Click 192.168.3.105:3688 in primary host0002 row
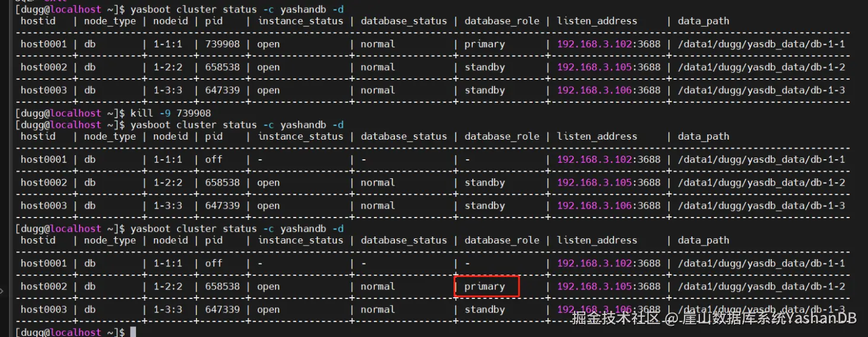Image resolution: width=868 pixels, height=337 pixels. (609, 286)
